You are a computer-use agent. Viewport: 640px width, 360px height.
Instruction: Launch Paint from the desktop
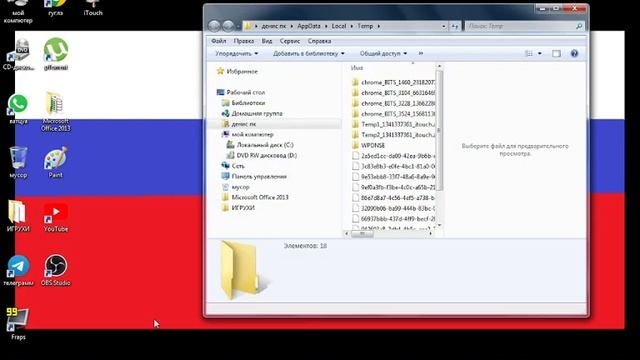tap(56, 162)
